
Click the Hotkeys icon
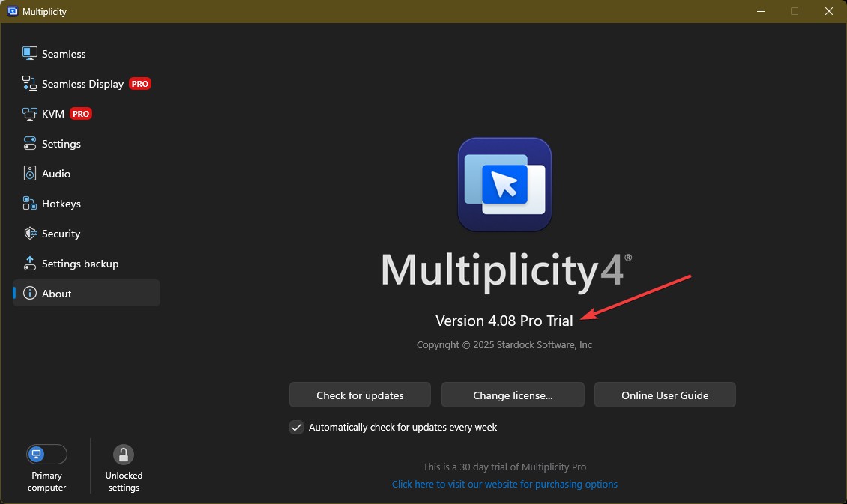click(x=30, y=203)
